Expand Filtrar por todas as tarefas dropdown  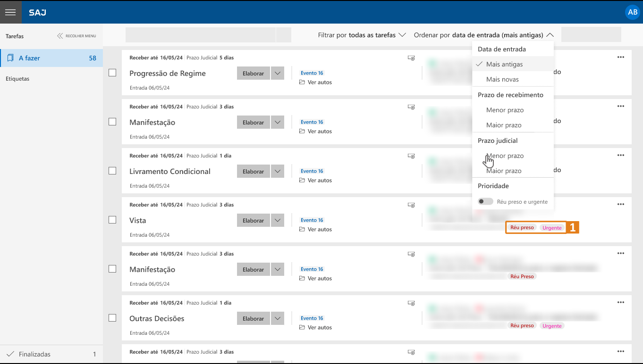click(x=362, y=35)
